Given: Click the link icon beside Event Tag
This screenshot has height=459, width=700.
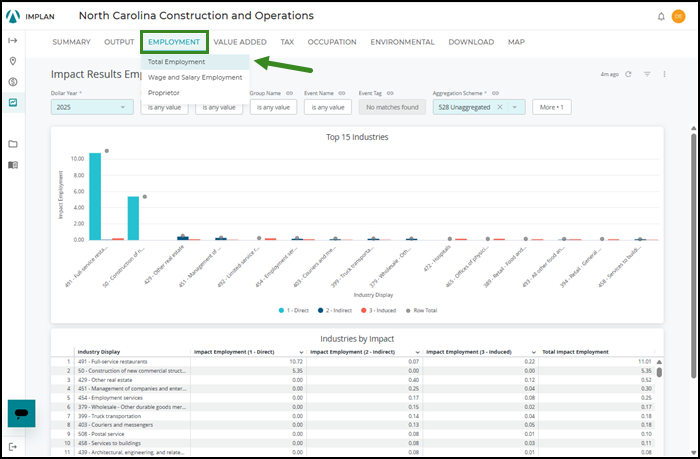Looking at the screenshot, I should 390,93.
